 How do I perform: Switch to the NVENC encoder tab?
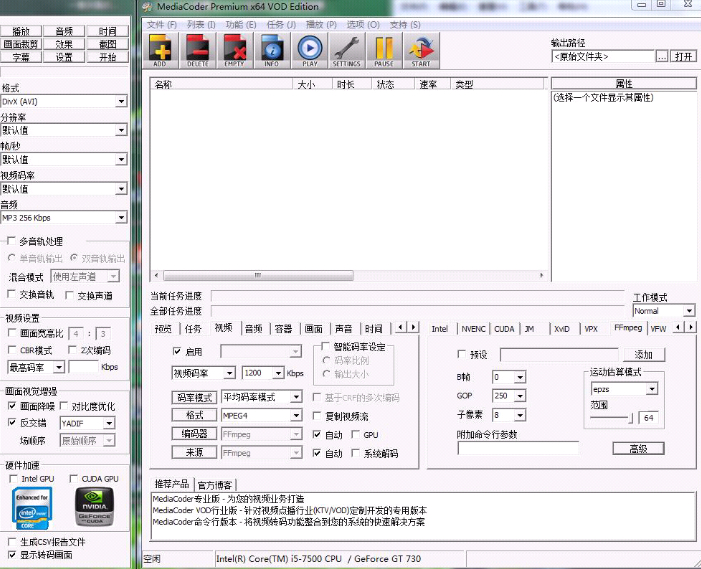(473, 329)
